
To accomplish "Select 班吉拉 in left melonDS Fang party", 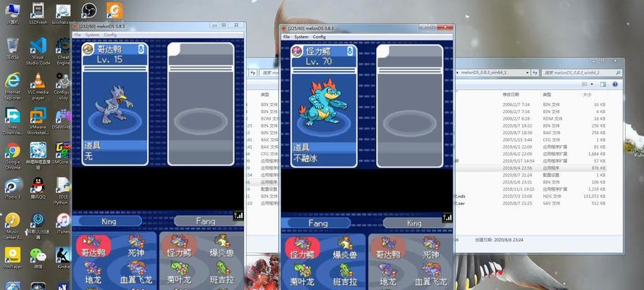I will pos(222,273).
